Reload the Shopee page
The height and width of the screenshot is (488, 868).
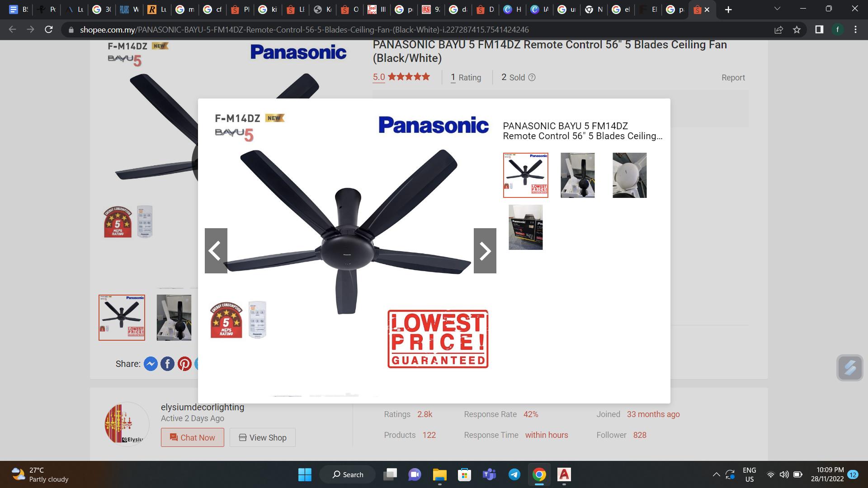49,30
